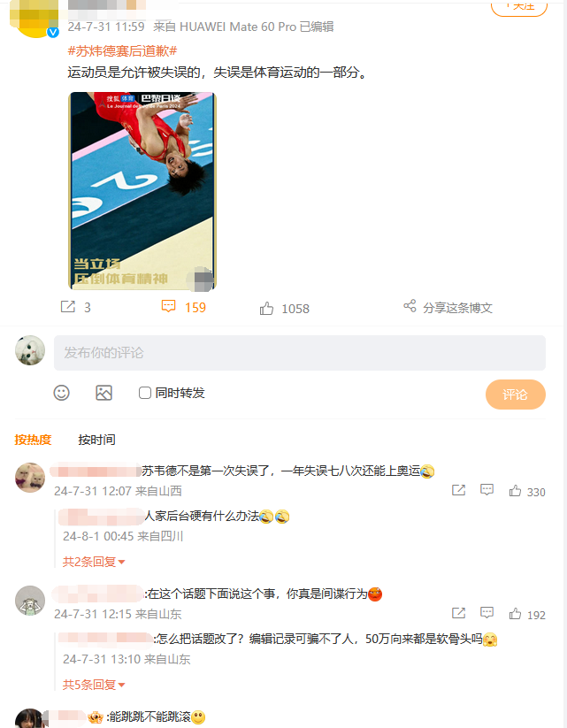The image size is (567, 728).
Task: Expand 共5条回复 replies
Action: pos(94,685)
